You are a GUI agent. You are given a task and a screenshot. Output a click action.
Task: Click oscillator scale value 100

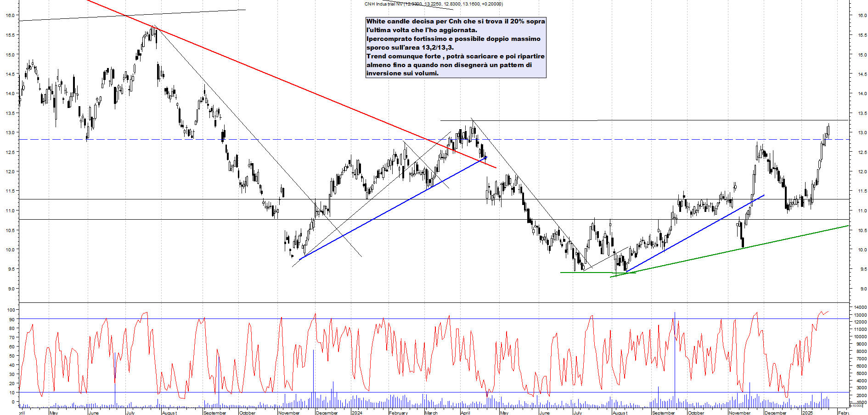pyautogui.click(x=11, y=310)
